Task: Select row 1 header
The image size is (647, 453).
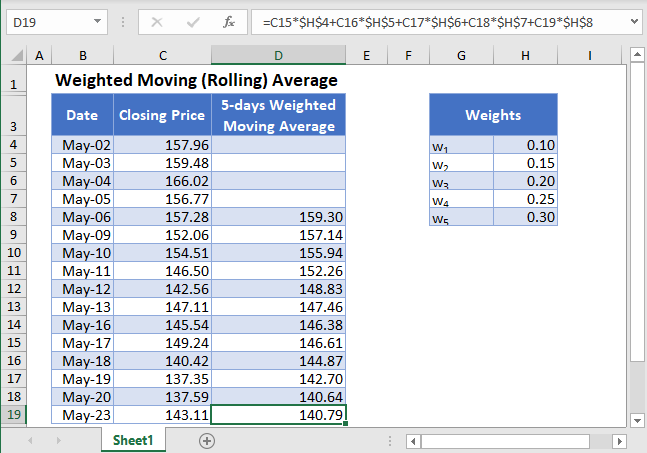Action: [14, 80]
